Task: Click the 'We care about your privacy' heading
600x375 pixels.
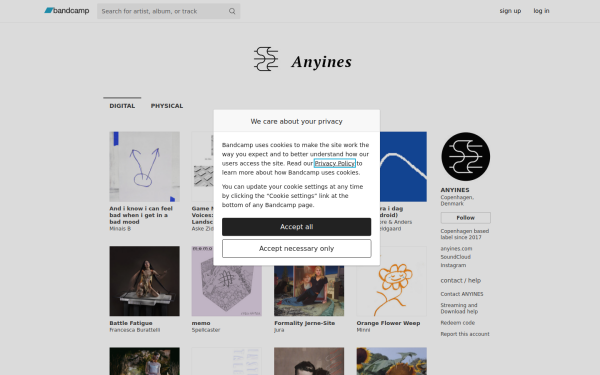Action: click(297, 121)
